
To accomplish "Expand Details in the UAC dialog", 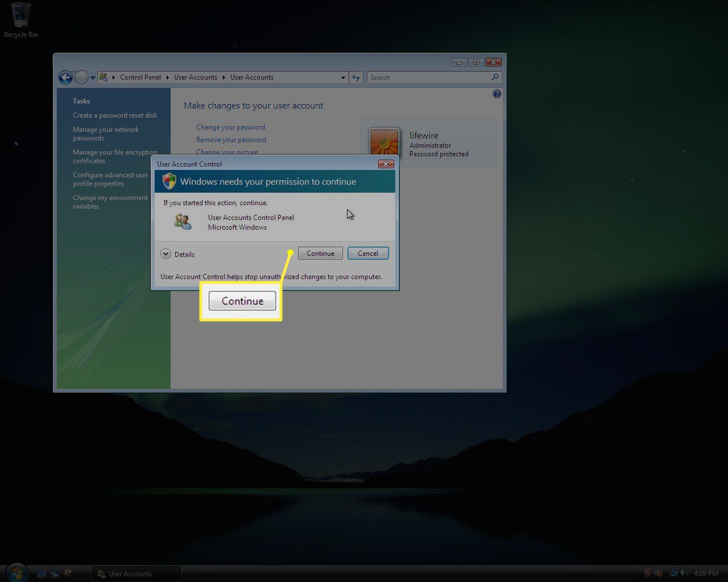I will coord(177,254).
